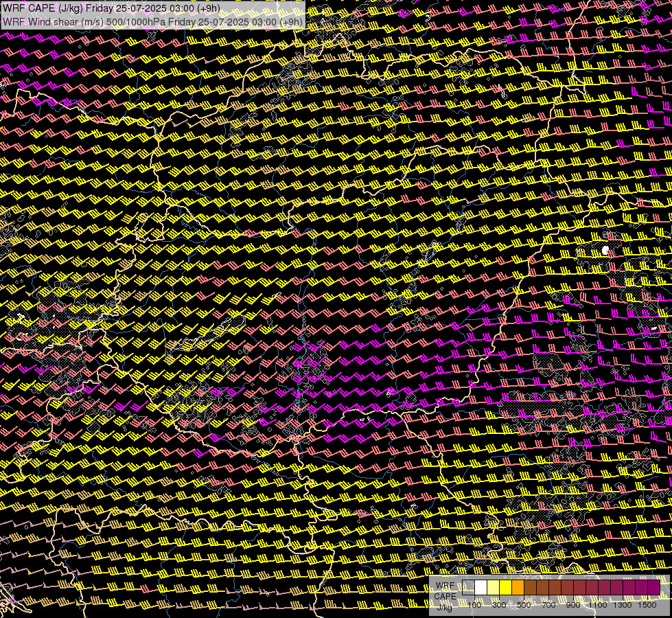
Task: Click the WRF CAPE (J/kg) title line
Action: click(111, 8)
